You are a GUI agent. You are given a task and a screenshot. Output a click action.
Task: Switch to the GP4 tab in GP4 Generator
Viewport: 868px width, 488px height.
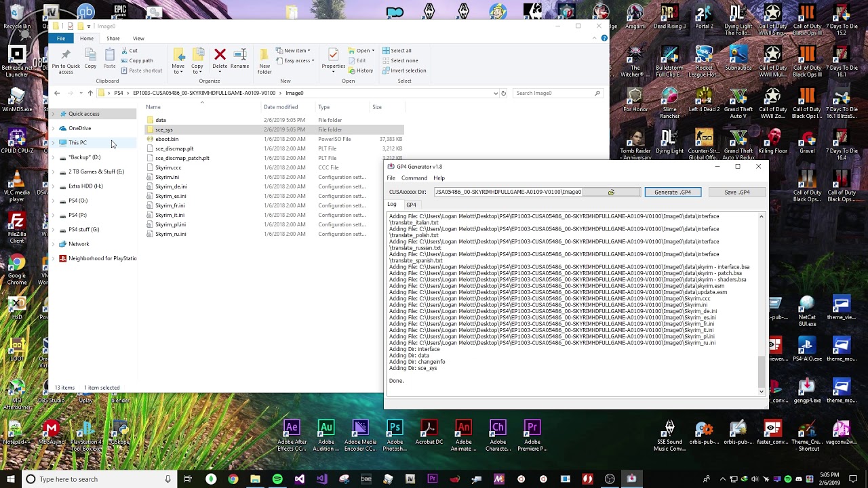(411, 205)
